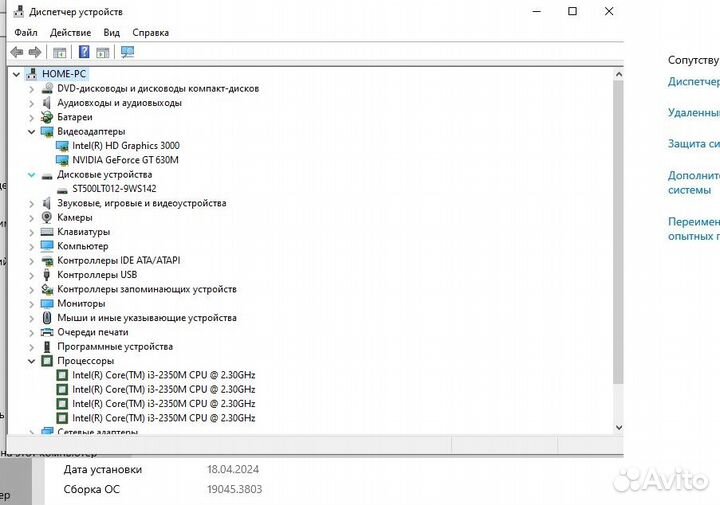This screenshot has height=505, width=720.
Task: Click the Мониторы monitor icon
Action: point(47,303)
